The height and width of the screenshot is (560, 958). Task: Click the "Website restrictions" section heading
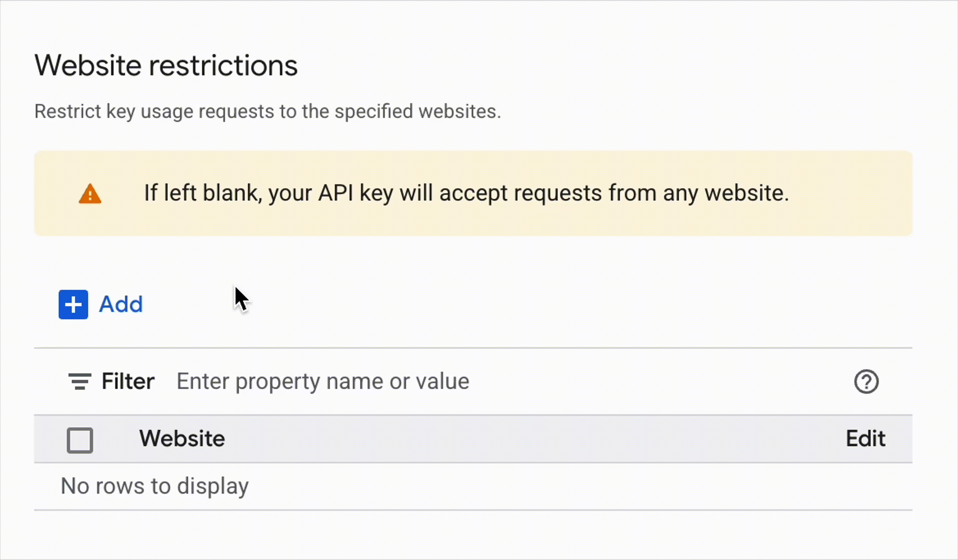(166, 65)
